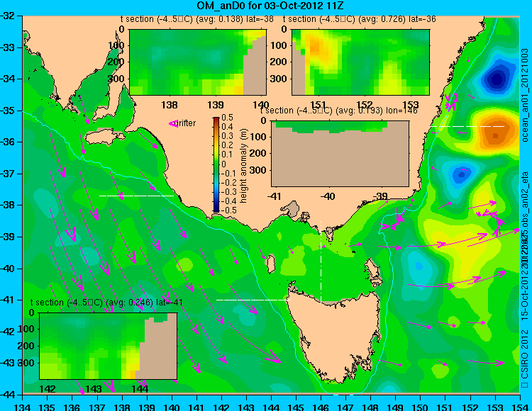Click the white dashed section line at latitude -41
The width and height of the screenshot is (532, 411).
pyautogui.click(x=253, y=300)
